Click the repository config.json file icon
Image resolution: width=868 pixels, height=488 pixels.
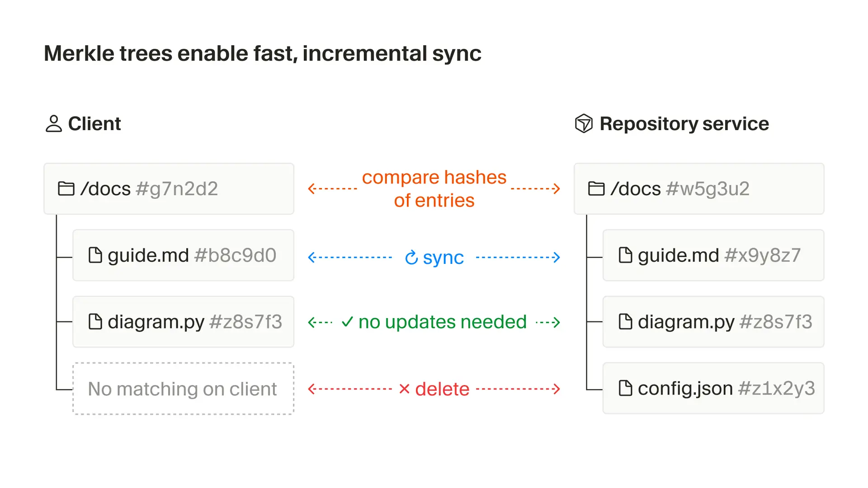(x=625, y=388)
